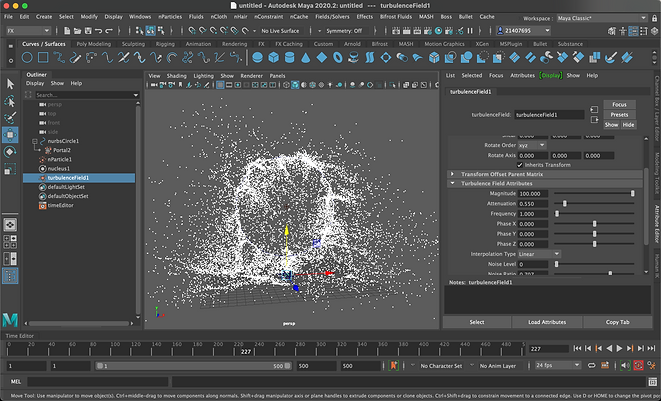Collapse Turbulence Field Attributes section
Viewport: 661px width, 401px height.
(545, 183)
